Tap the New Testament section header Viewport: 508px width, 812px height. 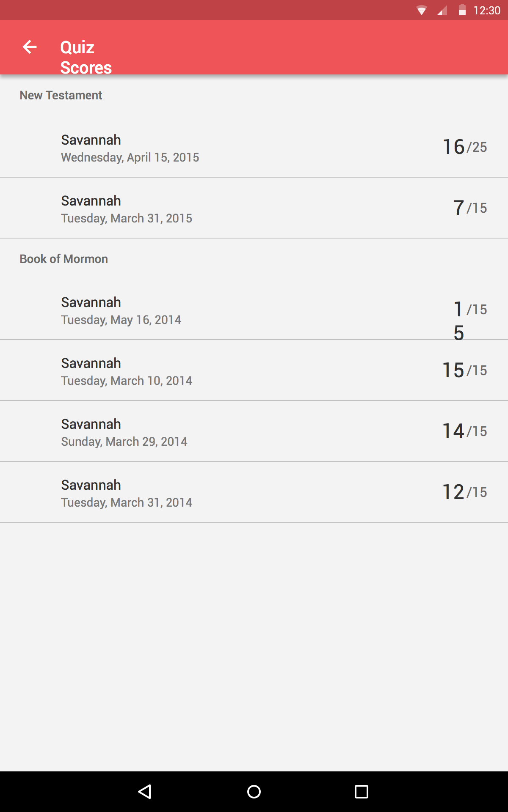pos(61,96)
